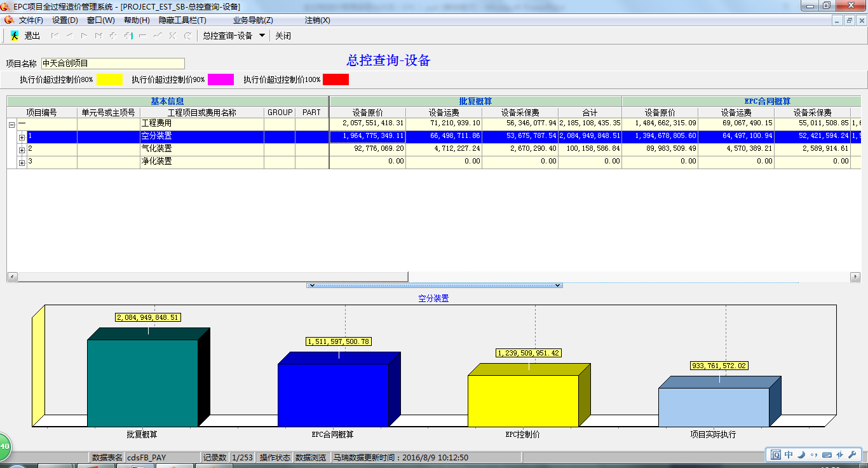Open the 总控查询-设备 dropdown arrow
The width and height of the screenshot is (868, 468).
(x=262, y=36)
